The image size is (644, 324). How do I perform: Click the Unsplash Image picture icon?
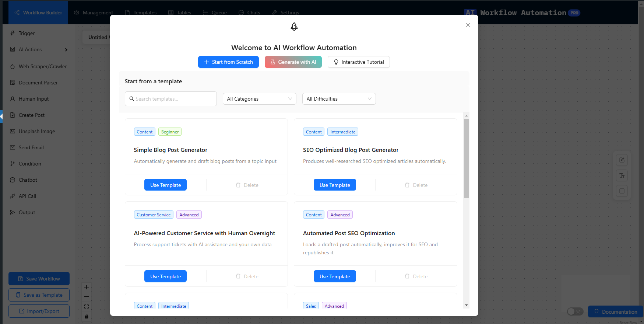tap(13, 131)
